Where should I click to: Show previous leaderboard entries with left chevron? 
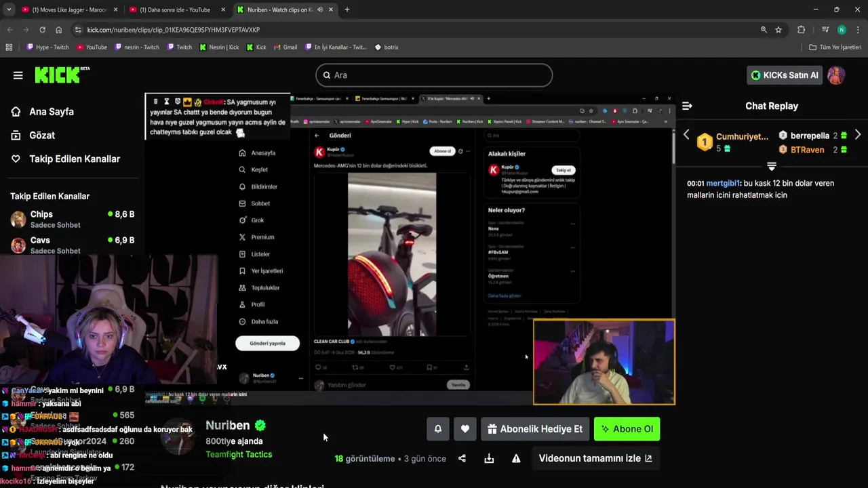tap(686, 134)
